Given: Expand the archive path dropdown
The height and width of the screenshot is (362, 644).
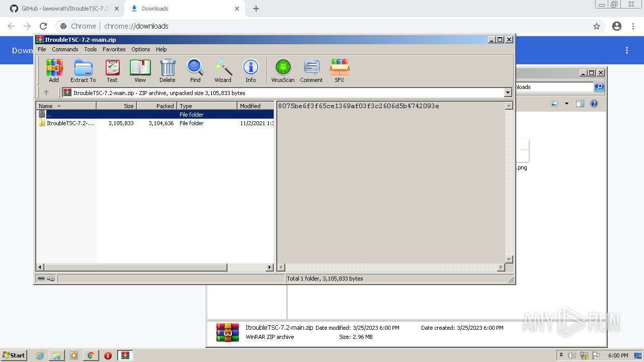Looking at the screenshot, I should point(508,93).
